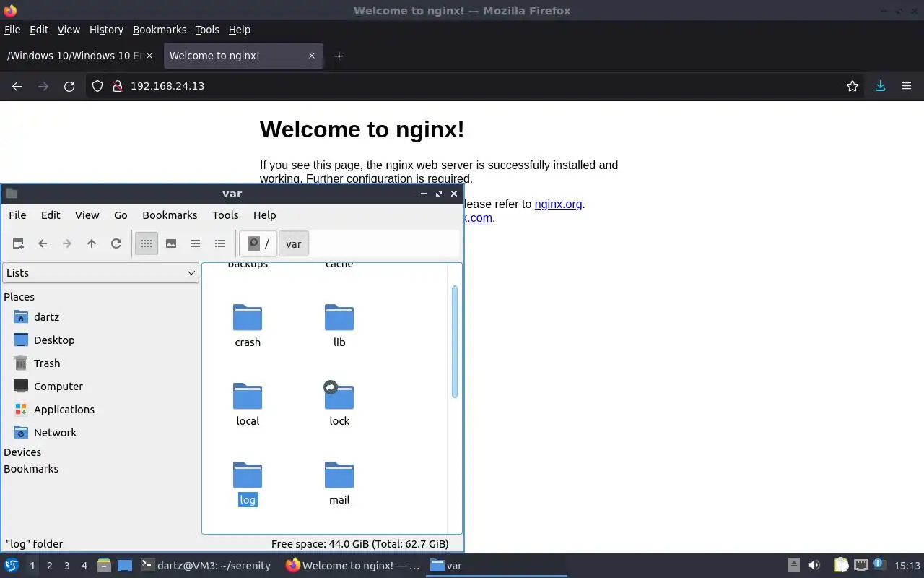Screen dimensions: 924x578
Task: Go to parent folder in file manager
Action: tap(92, 243)
